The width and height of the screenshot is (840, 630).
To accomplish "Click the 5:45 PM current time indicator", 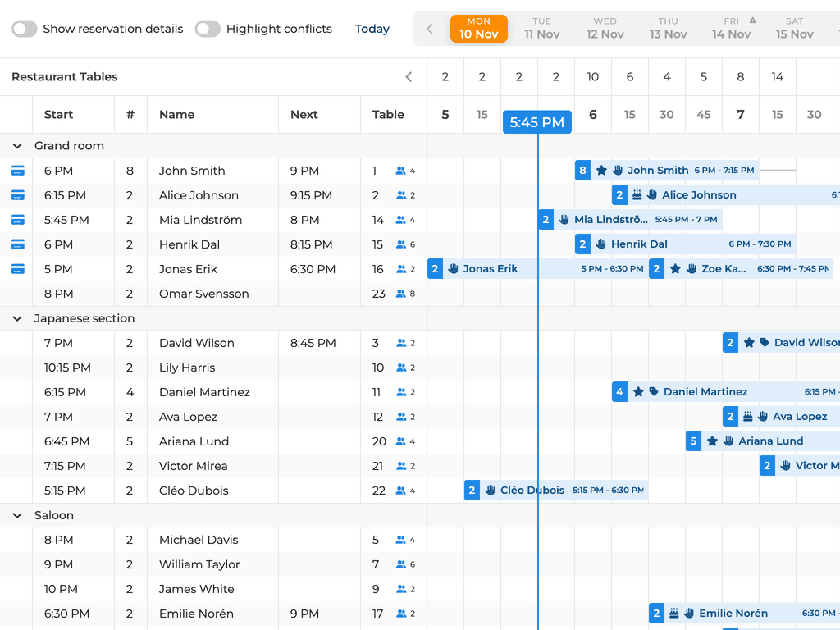I will click(536, 121).
